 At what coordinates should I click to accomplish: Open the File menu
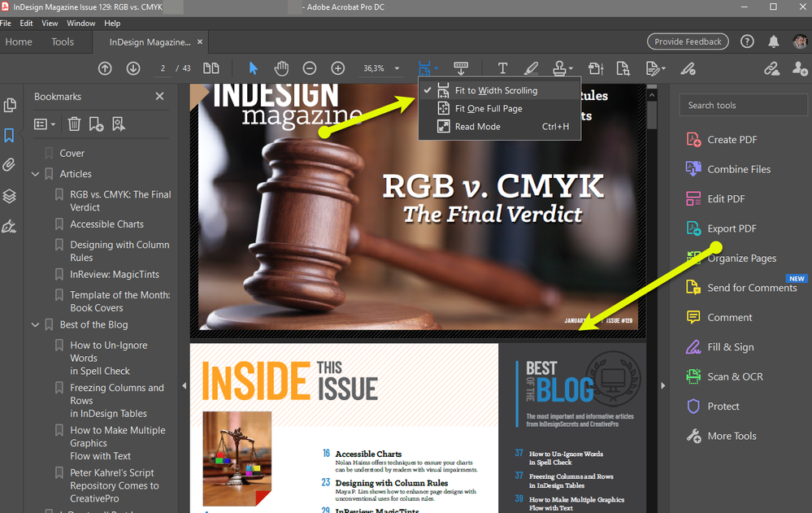(x=6, y=24)
